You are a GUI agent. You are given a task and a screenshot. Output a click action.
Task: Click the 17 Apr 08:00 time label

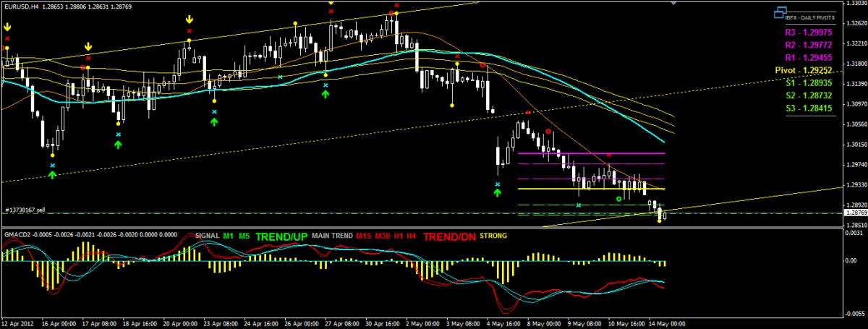coord(100,324)
